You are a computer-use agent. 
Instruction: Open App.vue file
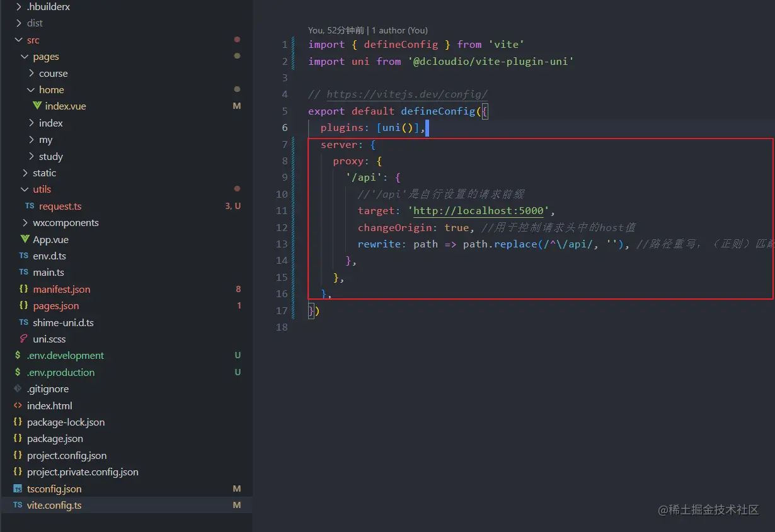51,239
